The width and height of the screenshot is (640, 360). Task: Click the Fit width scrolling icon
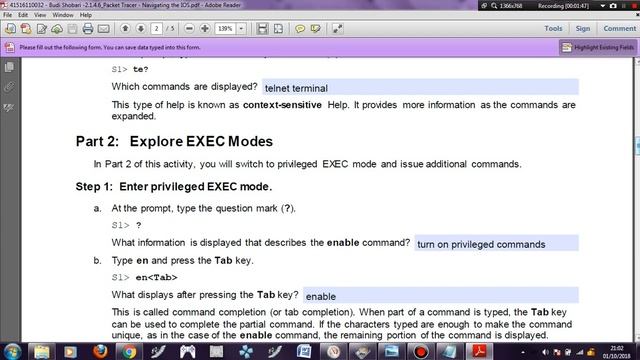pos(262,29)
